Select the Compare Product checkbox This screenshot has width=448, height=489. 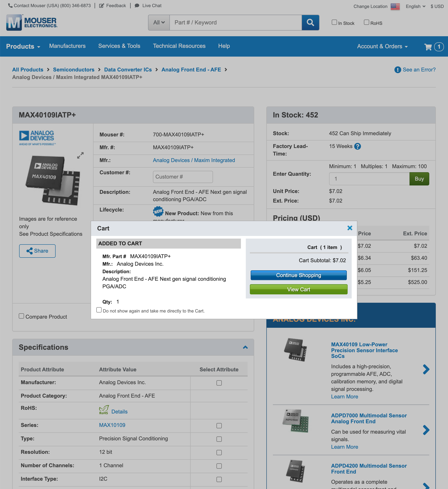(21, 316)
